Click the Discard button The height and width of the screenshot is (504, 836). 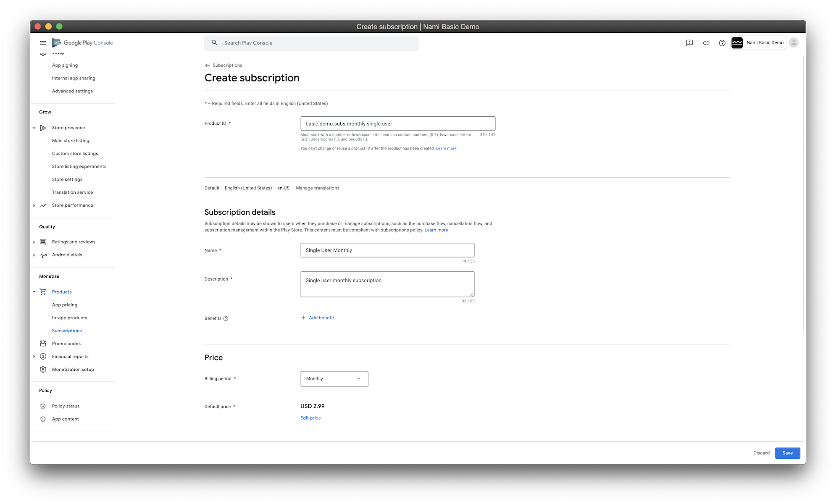coord(761,453)
